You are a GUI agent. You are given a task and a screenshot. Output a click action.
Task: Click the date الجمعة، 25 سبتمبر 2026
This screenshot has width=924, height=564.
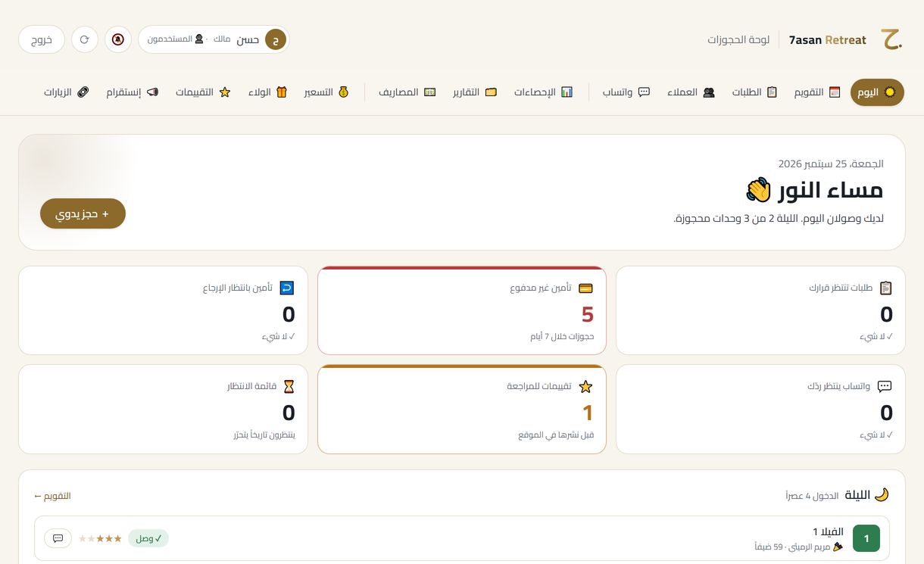(x=831, y=164)
